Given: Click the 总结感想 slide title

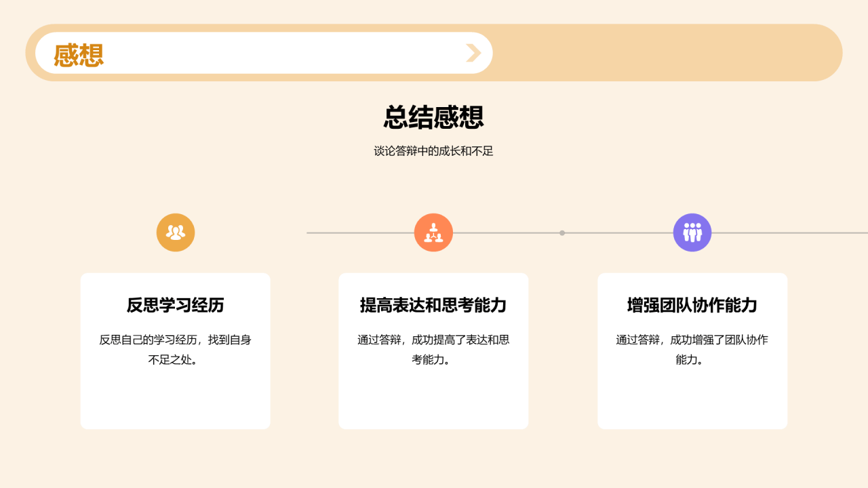Looking at the screenshot, I should (433, 118).
